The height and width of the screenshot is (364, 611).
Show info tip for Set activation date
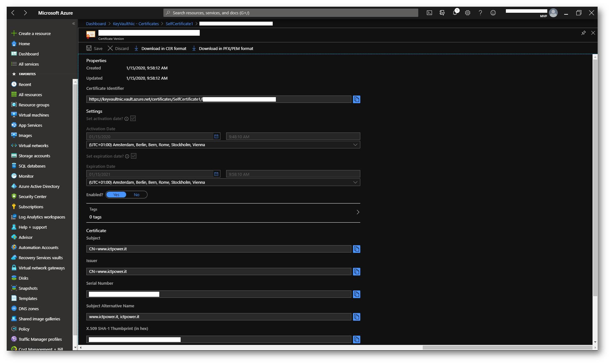126,119
